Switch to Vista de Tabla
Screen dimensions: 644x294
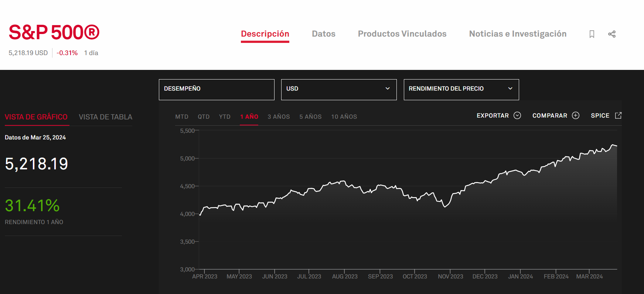tap(105, 117)
